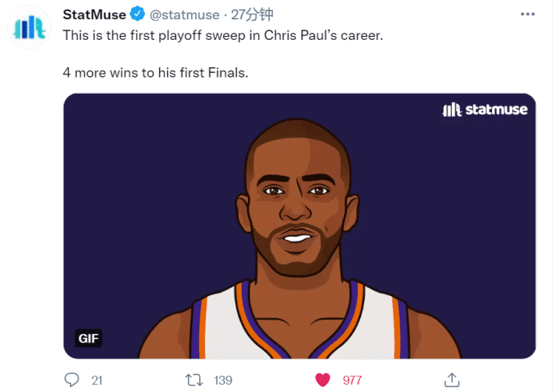Click the retweet count 139

(223, 380)
